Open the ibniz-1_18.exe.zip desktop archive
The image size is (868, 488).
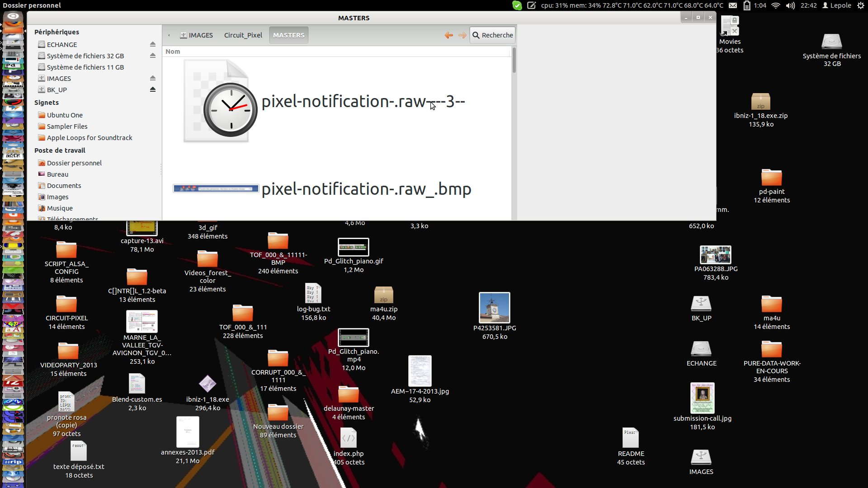click(x=760, y=102)
